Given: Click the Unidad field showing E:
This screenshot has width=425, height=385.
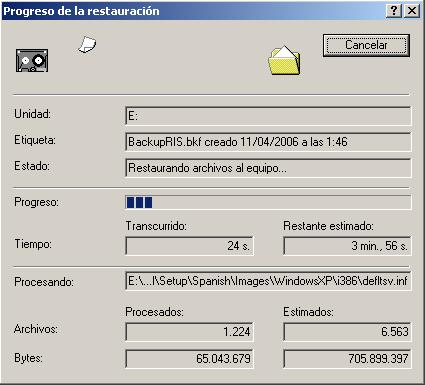Looking at the screenshot, I should coord(268,116).
